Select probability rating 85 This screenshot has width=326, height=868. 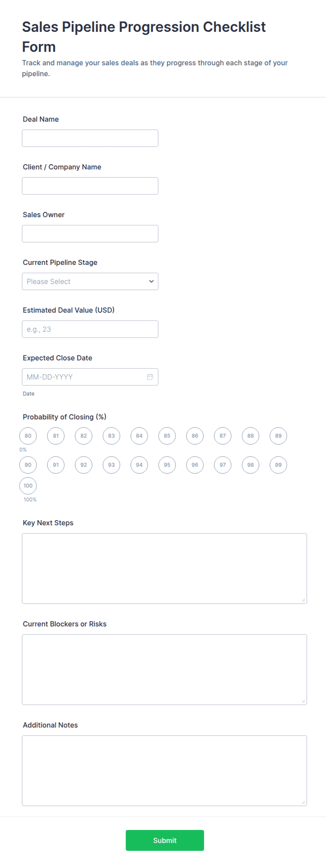[x=167, y=436]
